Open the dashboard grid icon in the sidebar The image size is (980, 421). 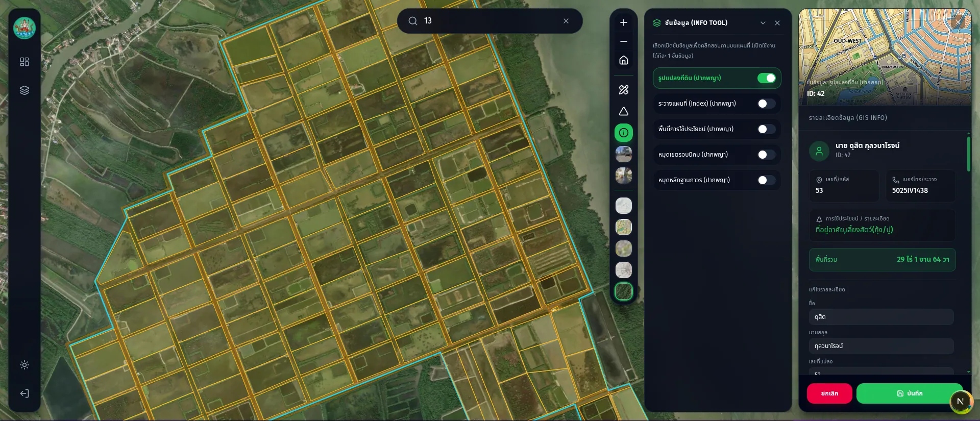pyautogui.click(x=24, y=62)
